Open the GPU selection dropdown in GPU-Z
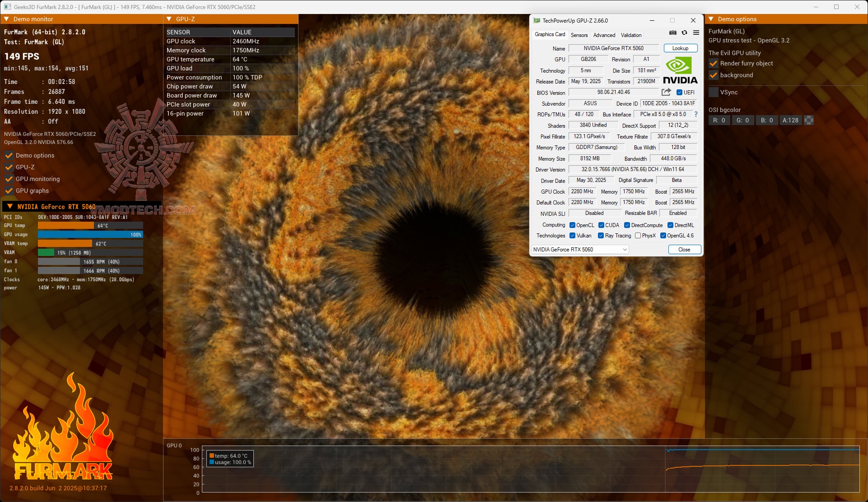The height and width of the screenshot is (502, 868). [x=580, y=249]
